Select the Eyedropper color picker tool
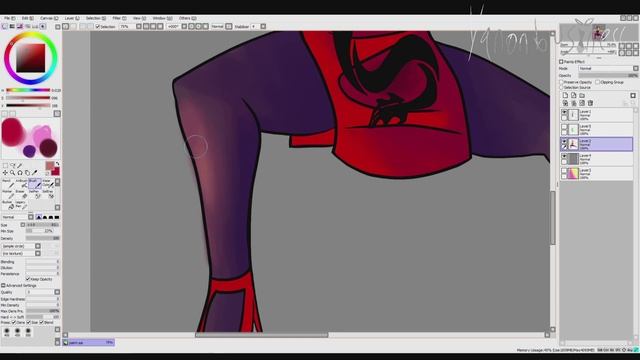Image resolution: width=640 pixels, height=360 pixels. [x=34, y=173]
